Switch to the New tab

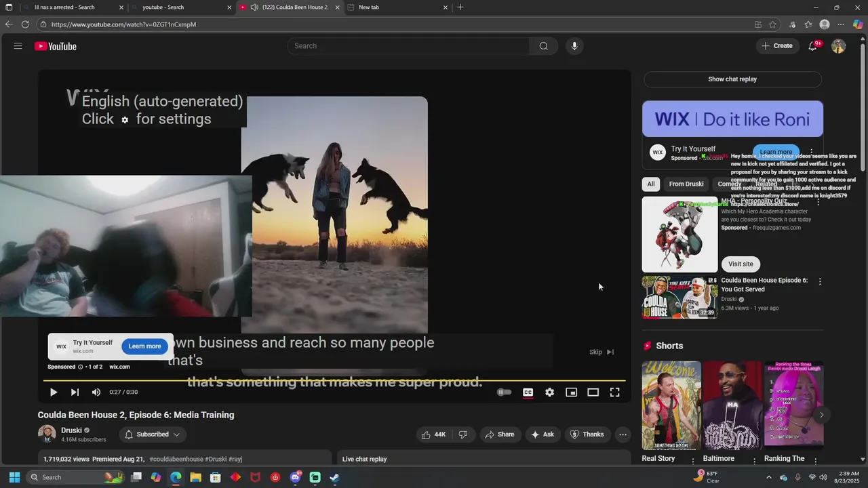pyautogui.click(x=398, y=7)
